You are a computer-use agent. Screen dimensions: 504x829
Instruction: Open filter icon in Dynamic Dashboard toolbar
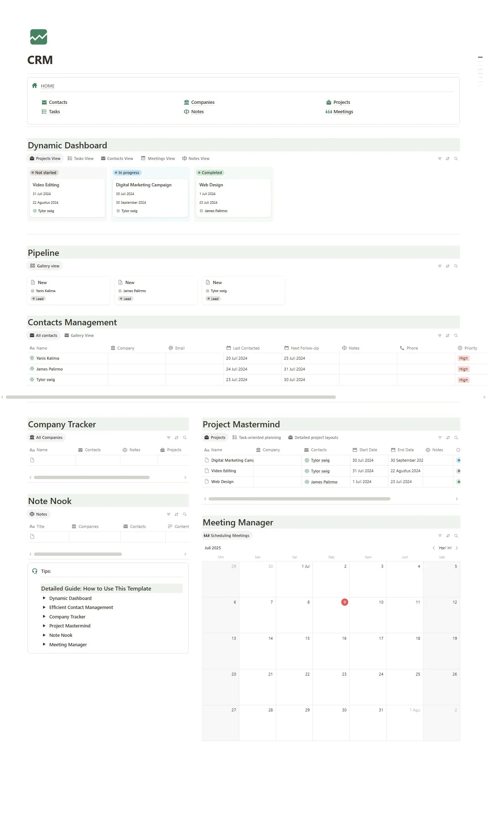pyautogui.click(x=440, y=158)
